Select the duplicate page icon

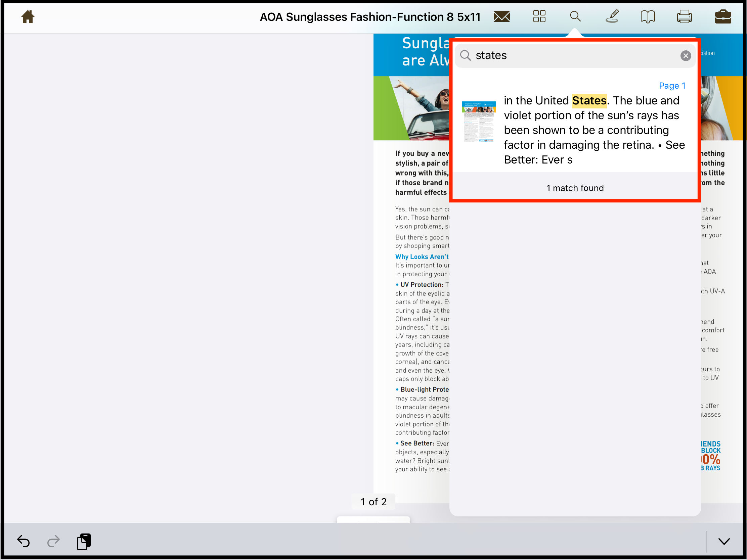83,541
